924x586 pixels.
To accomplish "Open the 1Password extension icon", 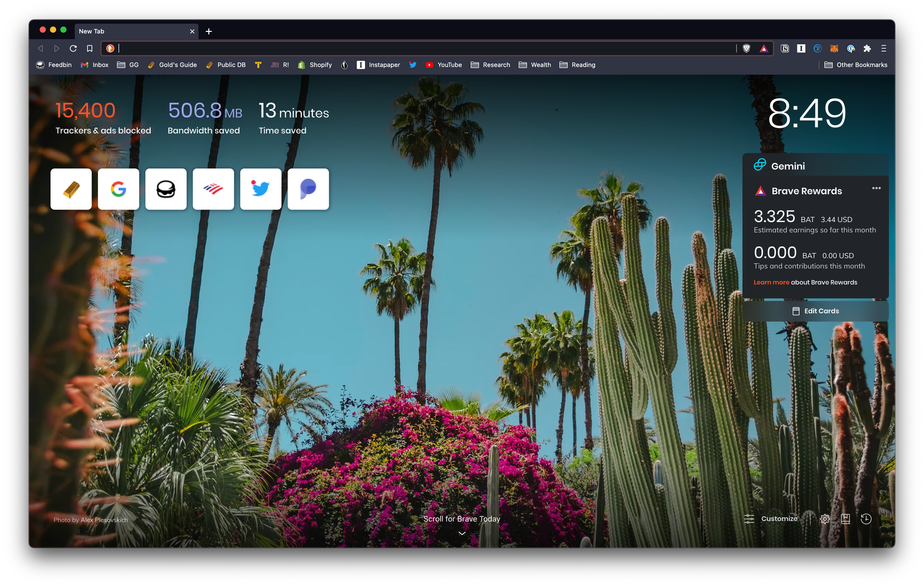I will tap(851, 48).
